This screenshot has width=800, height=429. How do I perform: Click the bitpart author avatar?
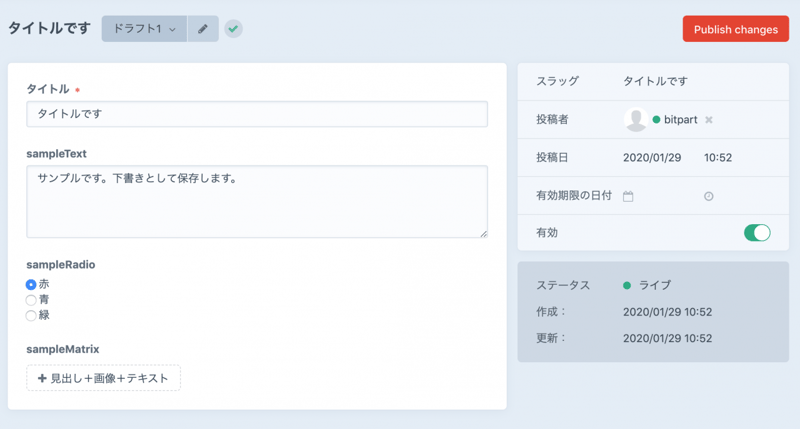click(635, 120)
